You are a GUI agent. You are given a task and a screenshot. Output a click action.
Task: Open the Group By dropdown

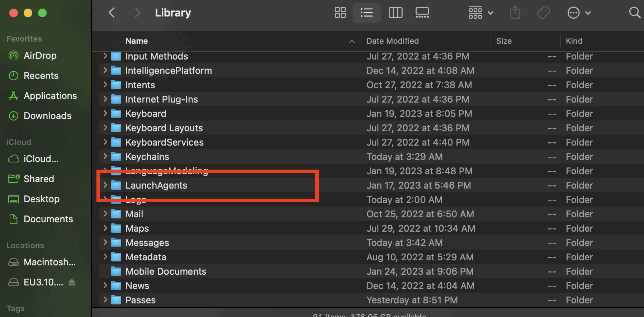(x=480, y=13)
